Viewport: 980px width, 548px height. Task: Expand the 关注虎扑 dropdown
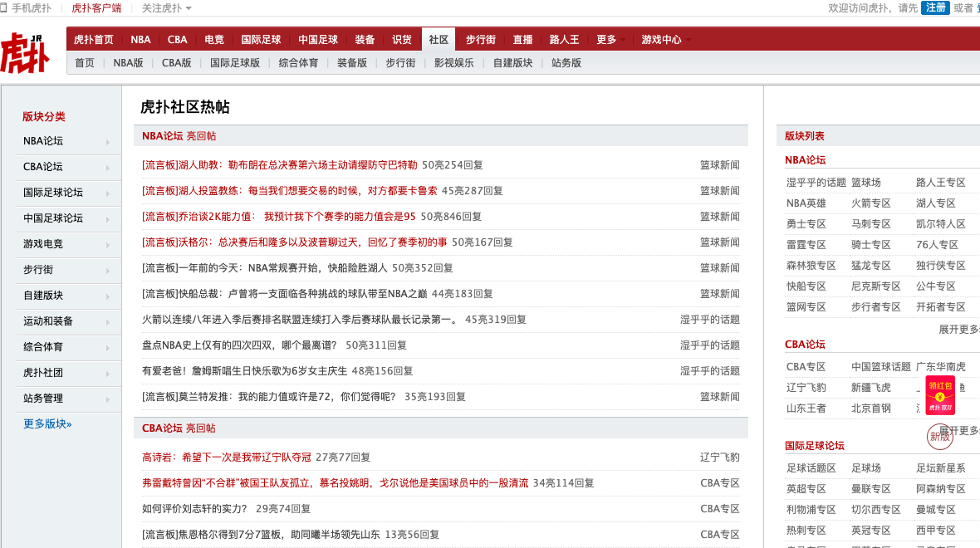pyautogui.click(x=166, y=8)
